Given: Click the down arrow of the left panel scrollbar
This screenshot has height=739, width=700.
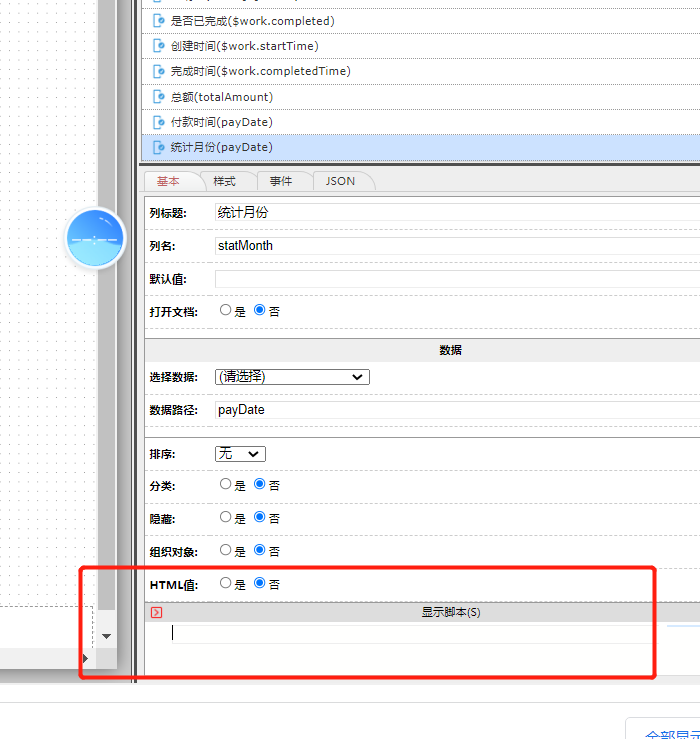Looking at the screenshot, I should (x=107, y=636).
